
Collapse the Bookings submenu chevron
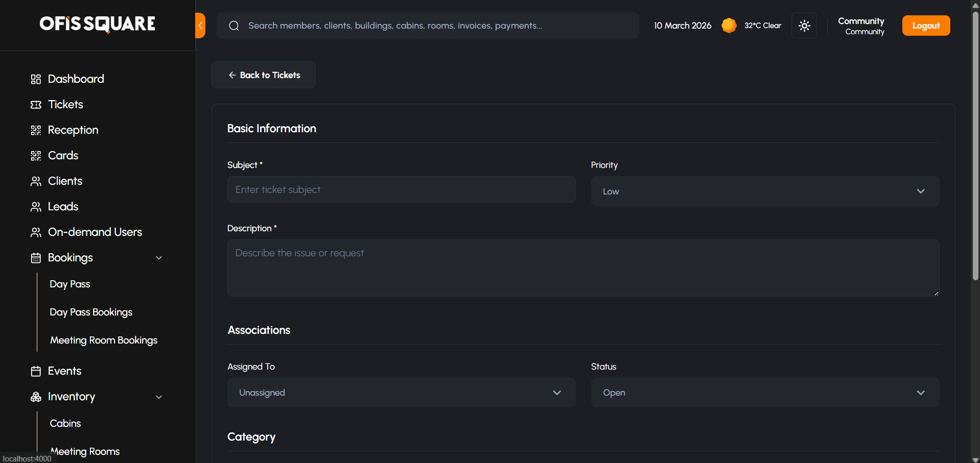pyautogui.click(x=159, y=258)
